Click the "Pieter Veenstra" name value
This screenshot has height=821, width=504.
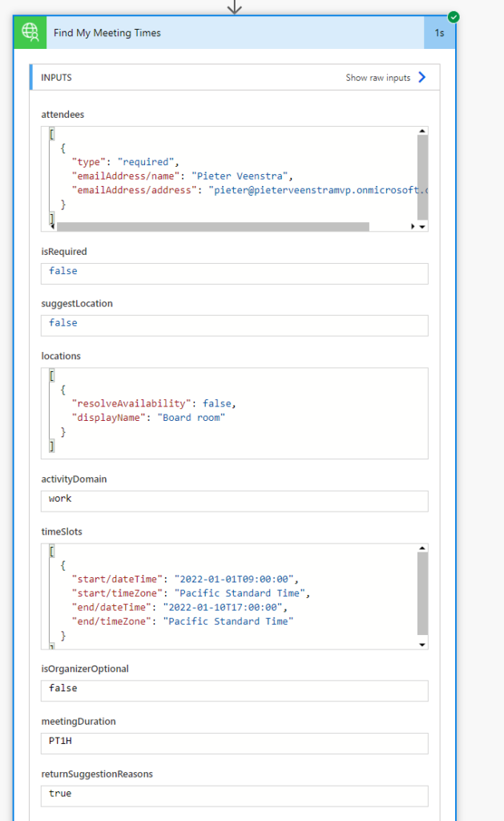pyautogui.click(x=239, y=176)
